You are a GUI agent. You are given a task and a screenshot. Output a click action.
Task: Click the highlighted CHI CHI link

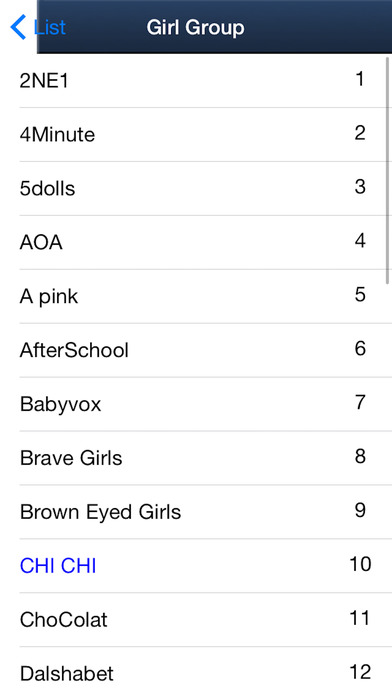click(58, 566)
